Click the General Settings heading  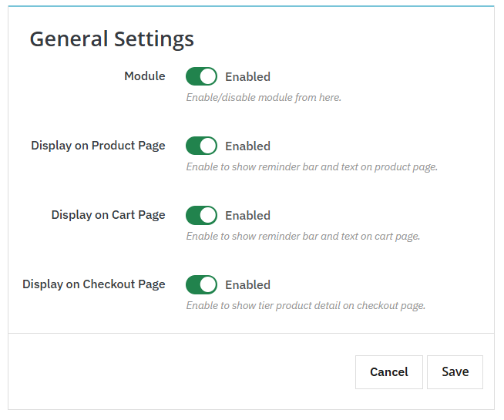pos(112,39)
